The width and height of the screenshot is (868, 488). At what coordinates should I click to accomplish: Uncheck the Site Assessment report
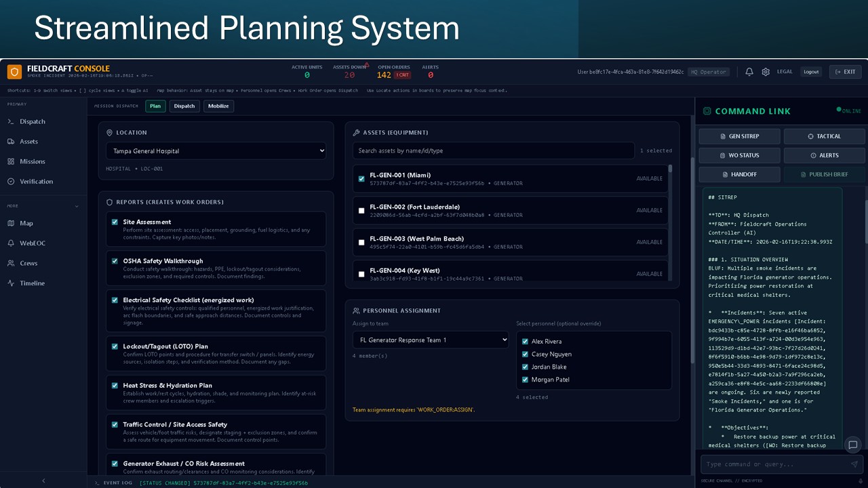[x=115, y=222]
